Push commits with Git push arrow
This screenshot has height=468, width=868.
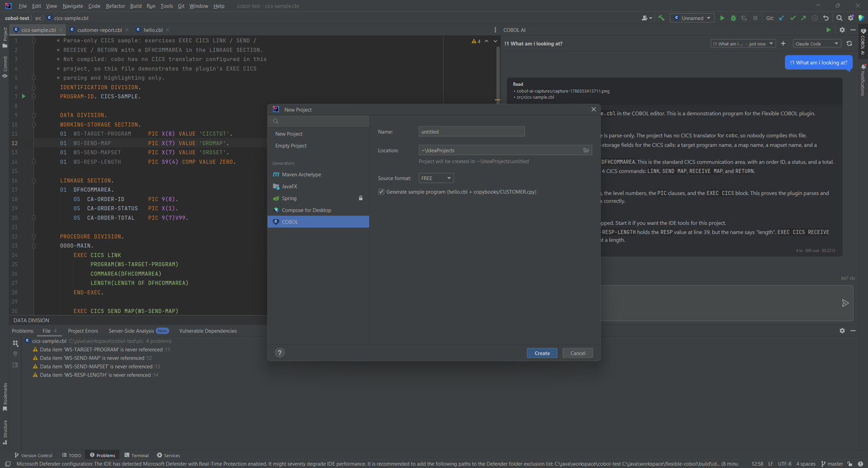pos(803,18)
